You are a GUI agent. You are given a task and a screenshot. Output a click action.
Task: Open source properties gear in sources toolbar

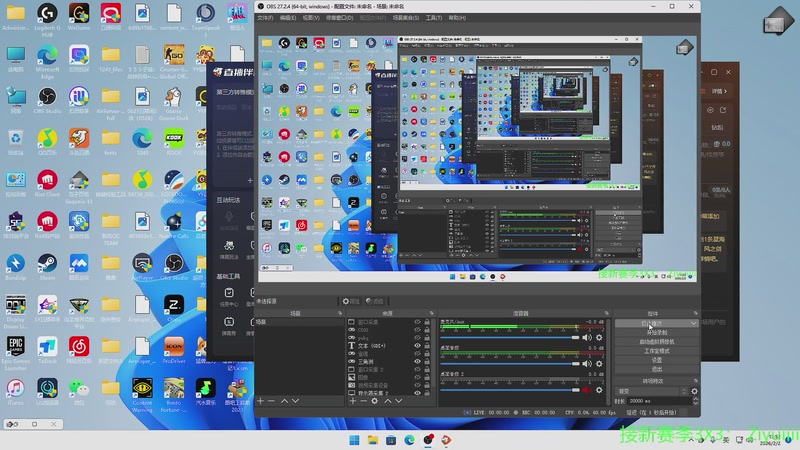point(374,401)
